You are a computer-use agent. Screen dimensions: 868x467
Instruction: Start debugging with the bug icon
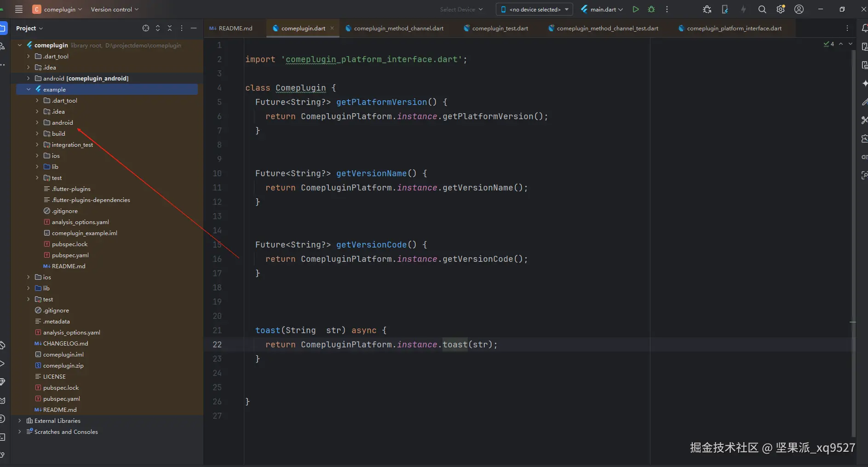(651, 9)
